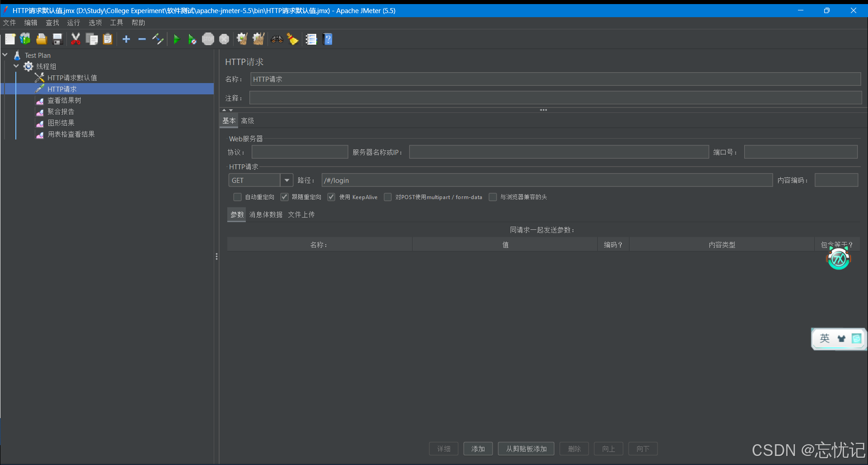Image resolution: width=868 pixels, height=465 pixels.
Task: Click the Paste clipboard icon
Action: click(108, 39)
